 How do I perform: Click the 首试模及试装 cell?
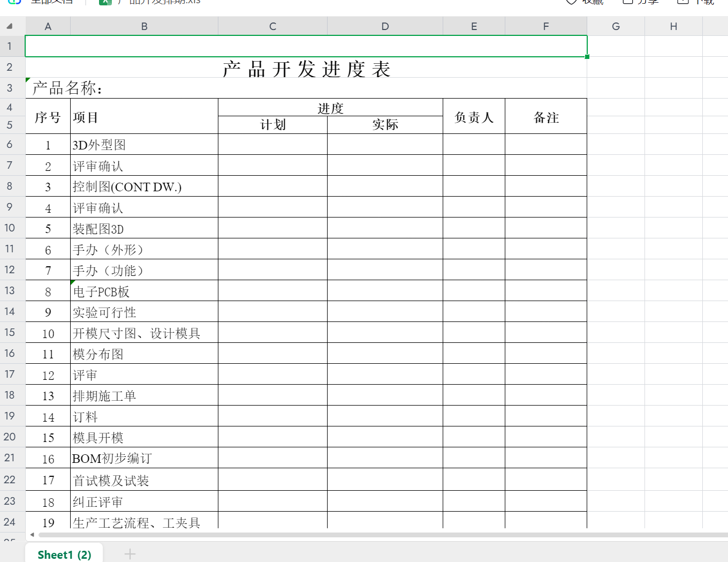(x=145, y=480)
